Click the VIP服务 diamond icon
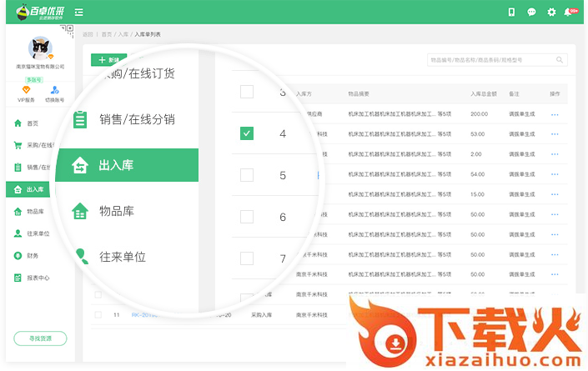 point(26,90)
